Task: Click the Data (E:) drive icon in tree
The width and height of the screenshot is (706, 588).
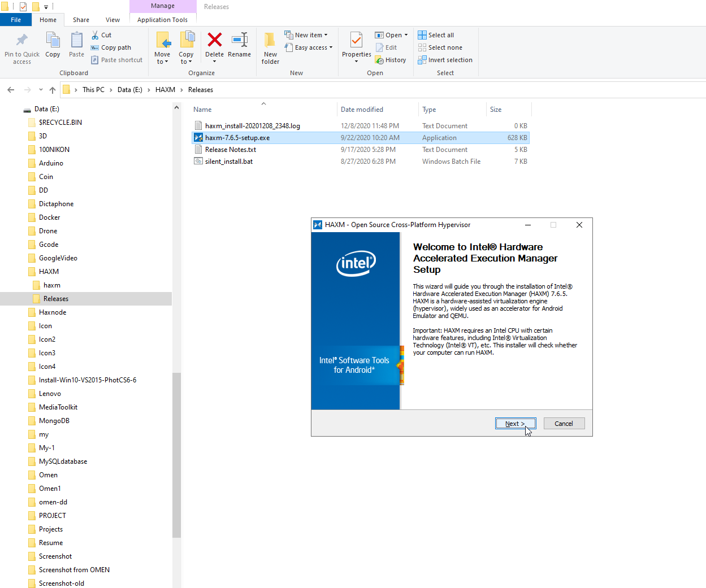Action: point(27,110)
